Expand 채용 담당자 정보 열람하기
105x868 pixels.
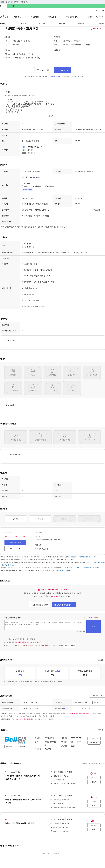click(64, 605)
